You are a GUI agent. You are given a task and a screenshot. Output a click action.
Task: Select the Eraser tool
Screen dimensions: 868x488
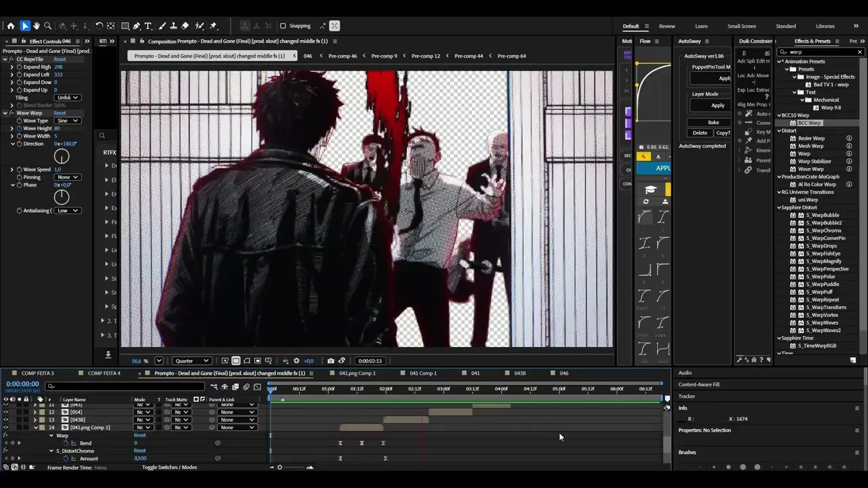(x=185, y=26)
